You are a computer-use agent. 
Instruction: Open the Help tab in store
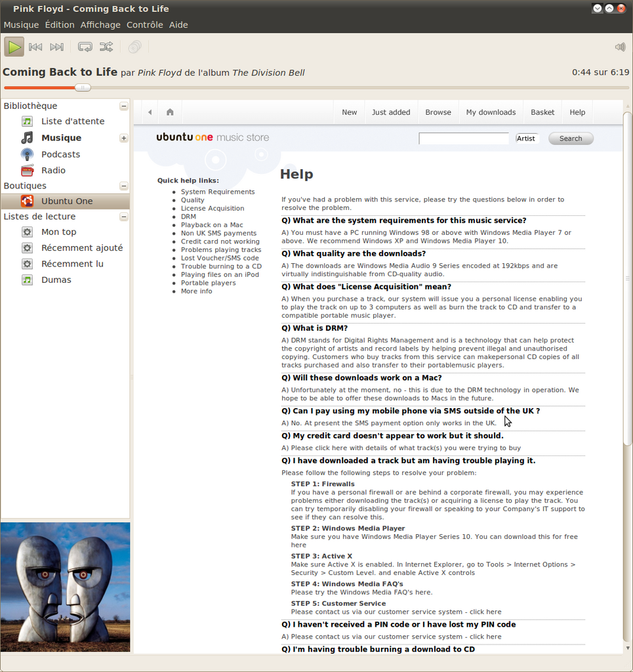[x=577, y=112]
